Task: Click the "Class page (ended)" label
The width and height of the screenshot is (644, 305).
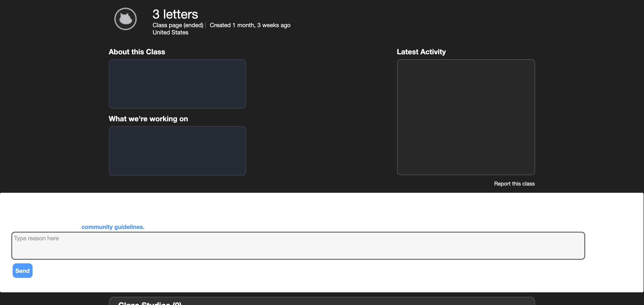Action: coord(178,25)
